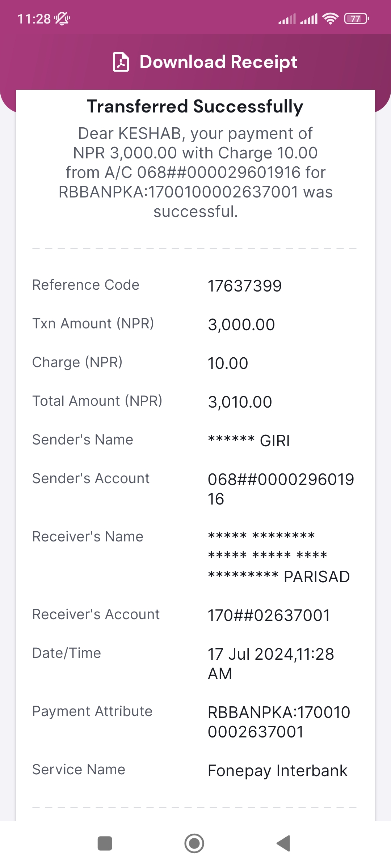Viewport: 391px width, 868px height.
Task: Tap the Transferred Successfully heading
Action: 195,106
